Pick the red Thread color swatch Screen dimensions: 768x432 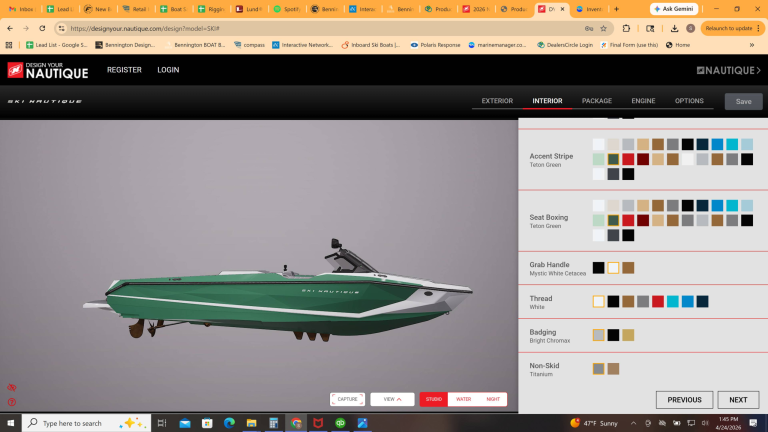[x=658, y=301]
